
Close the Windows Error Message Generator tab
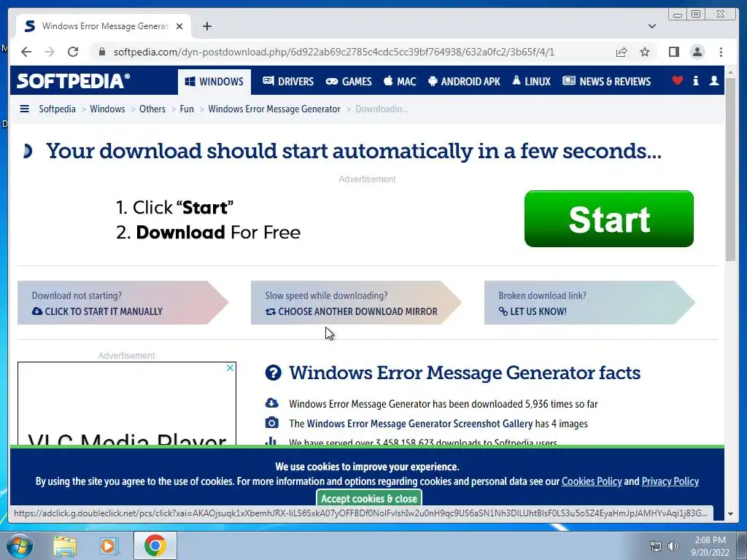tap(179, 26)
